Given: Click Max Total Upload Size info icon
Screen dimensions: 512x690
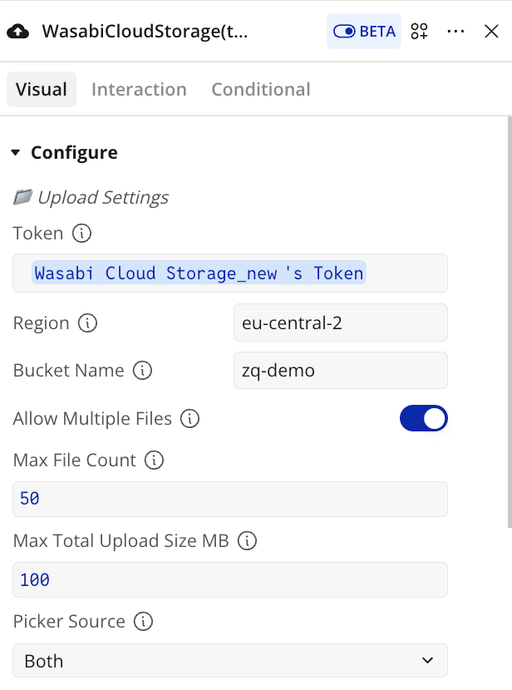Looking at the screenshot, I should point(247,541).
